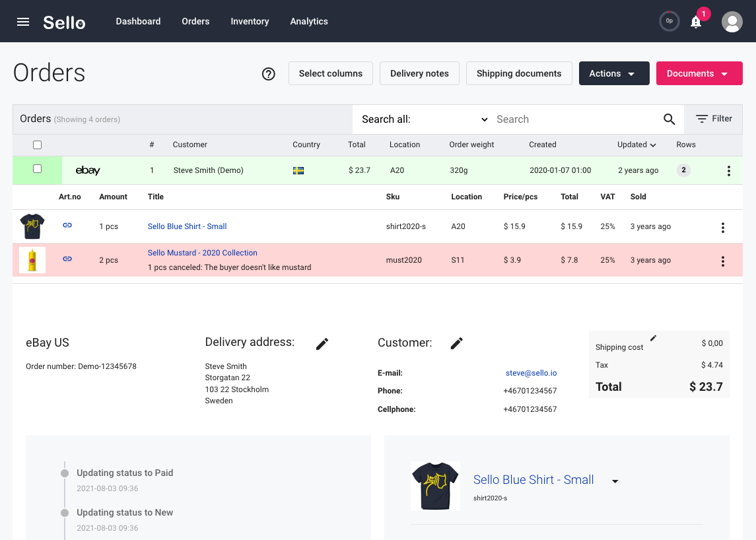This screenshot has width=756, height=540.
Task: Edit the shipping cost with the small pencil
Action: click(x=653, y=338)
